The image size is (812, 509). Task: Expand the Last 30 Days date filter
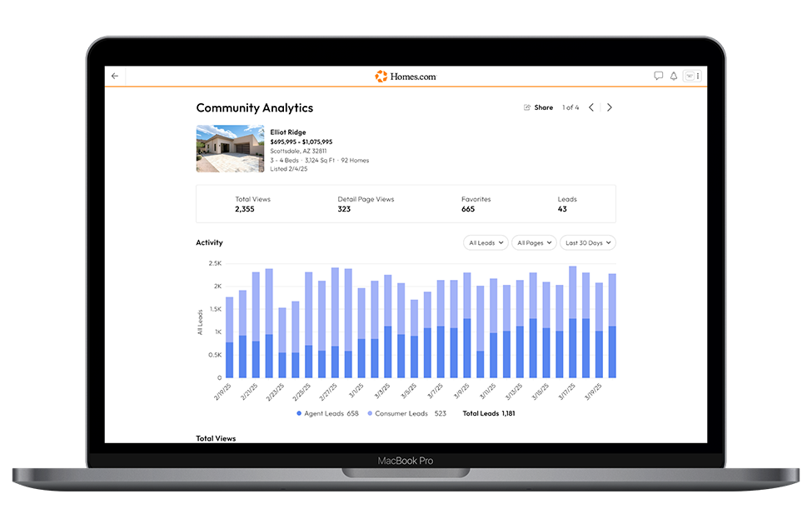click(587, 242)
